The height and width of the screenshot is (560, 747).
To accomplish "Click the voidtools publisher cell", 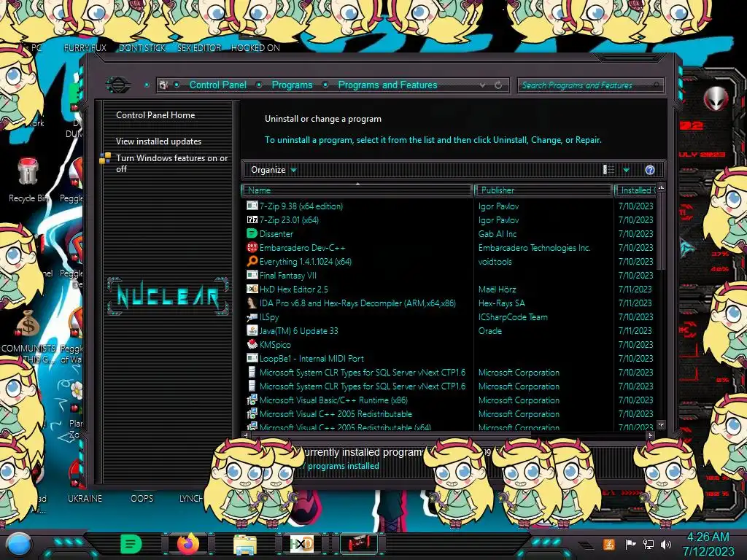I will [495, 262].
